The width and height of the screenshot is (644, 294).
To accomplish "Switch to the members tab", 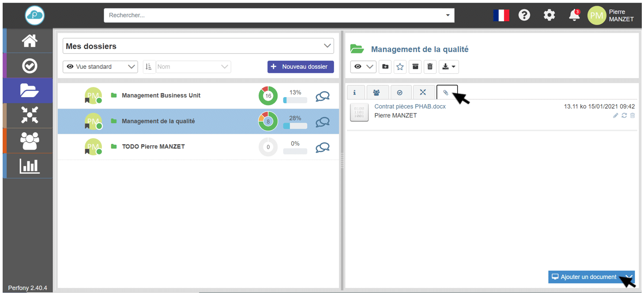I will point(377,93).
